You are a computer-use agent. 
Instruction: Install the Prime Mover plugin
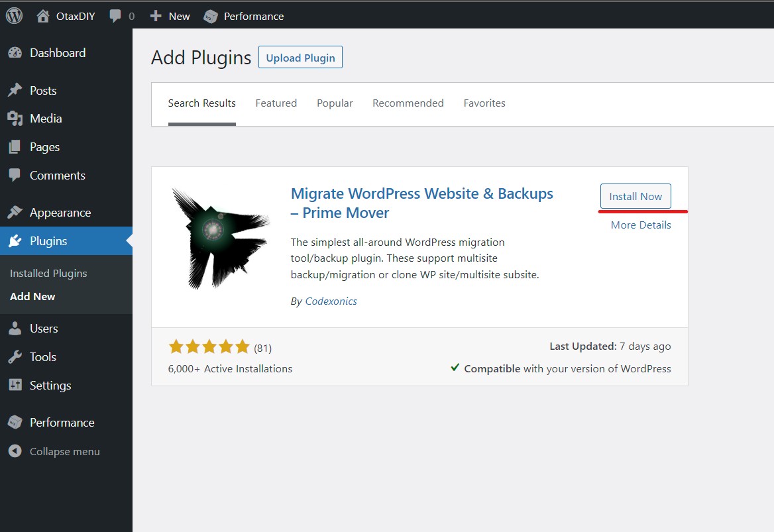coord(635,196)
